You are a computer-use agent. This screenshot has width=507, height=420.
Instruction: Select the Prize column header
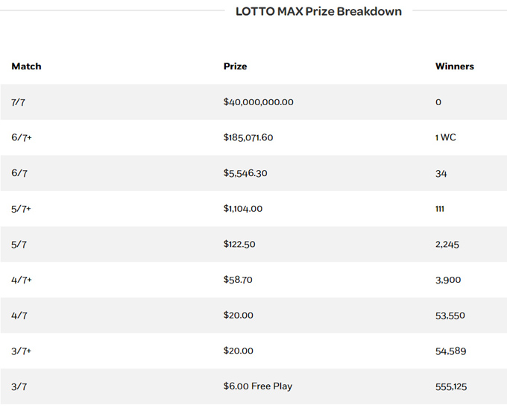coord(235,66)
